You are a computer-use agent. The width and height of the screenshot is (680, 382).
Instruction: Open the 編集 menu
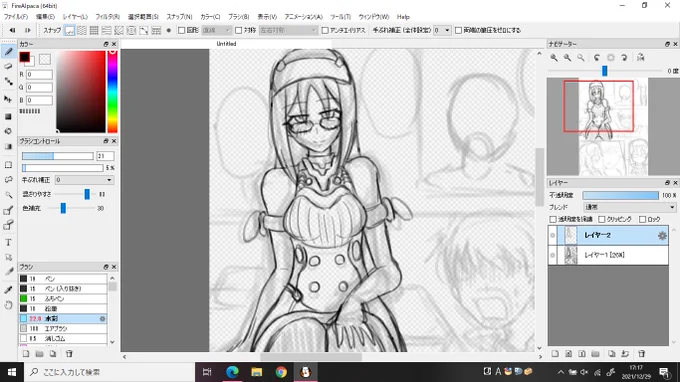[45, 17]
